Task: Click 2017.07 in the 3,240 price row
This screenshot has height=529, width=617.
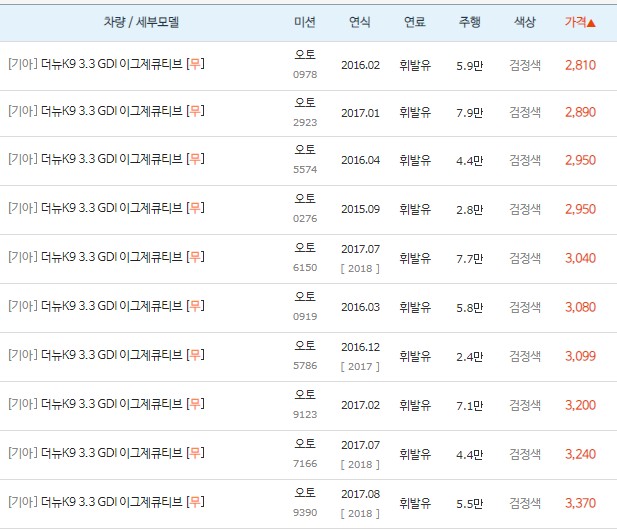Action: (360, 445)
